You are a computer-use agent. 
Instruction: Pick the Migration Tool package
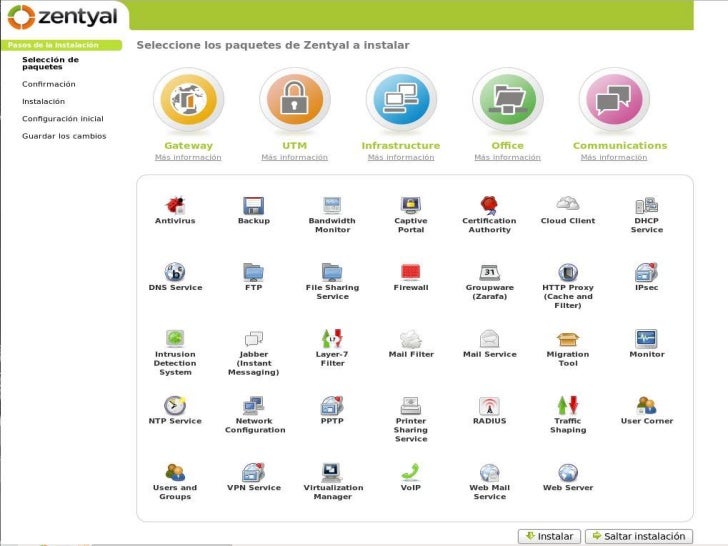pyautogui.click(x=568, y=348)
